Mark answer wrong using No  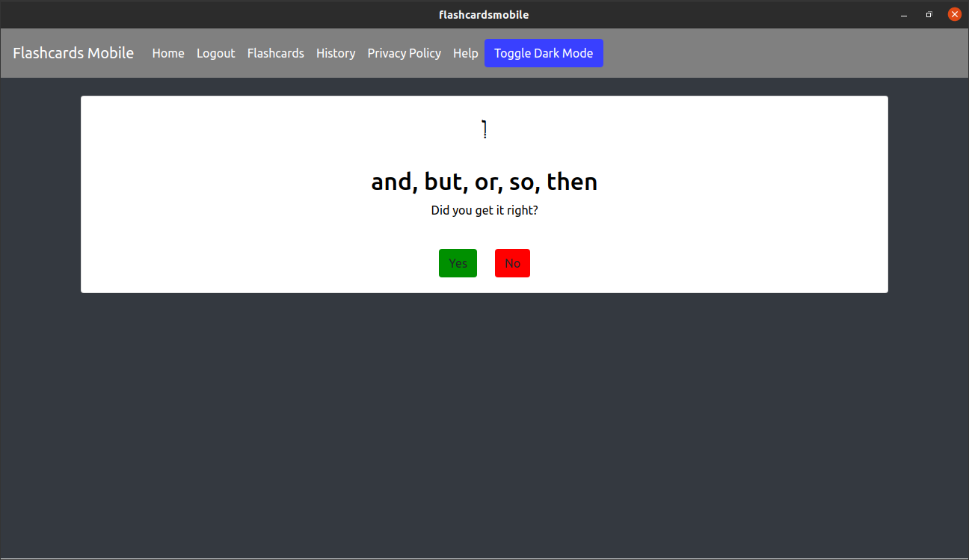click(512, 262)
